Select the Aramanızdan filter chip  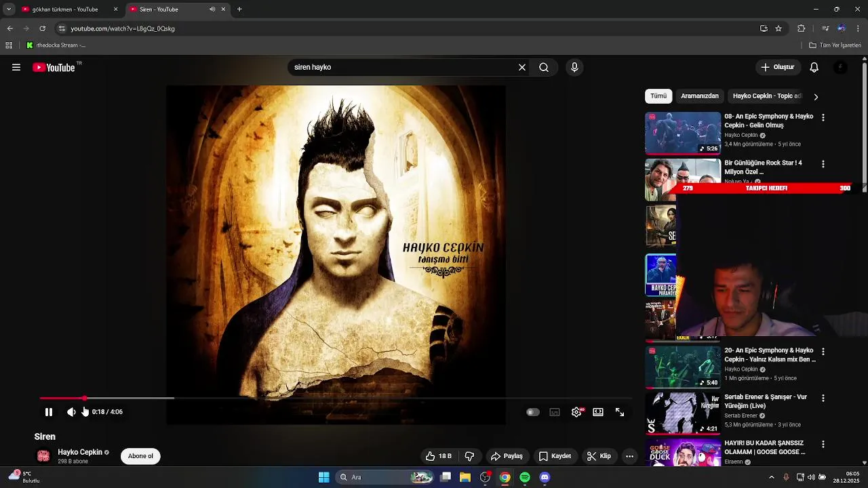(700, 96)
